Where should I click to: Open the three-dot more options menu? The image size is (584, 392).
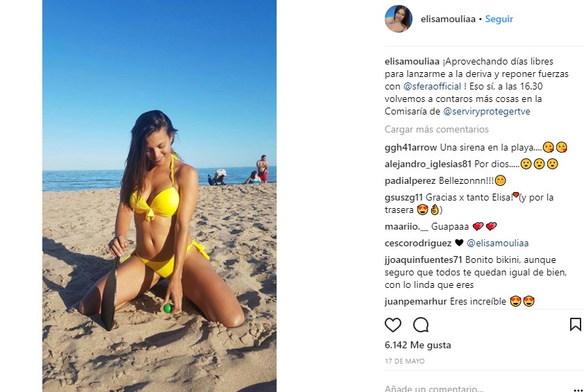tap(578, 390)
